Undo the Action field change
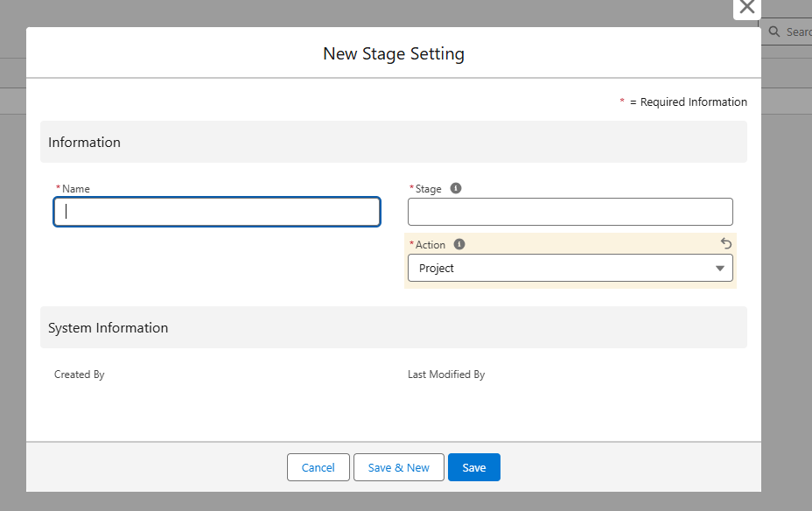This screenshot has height=511, width=812. [725, 244]
